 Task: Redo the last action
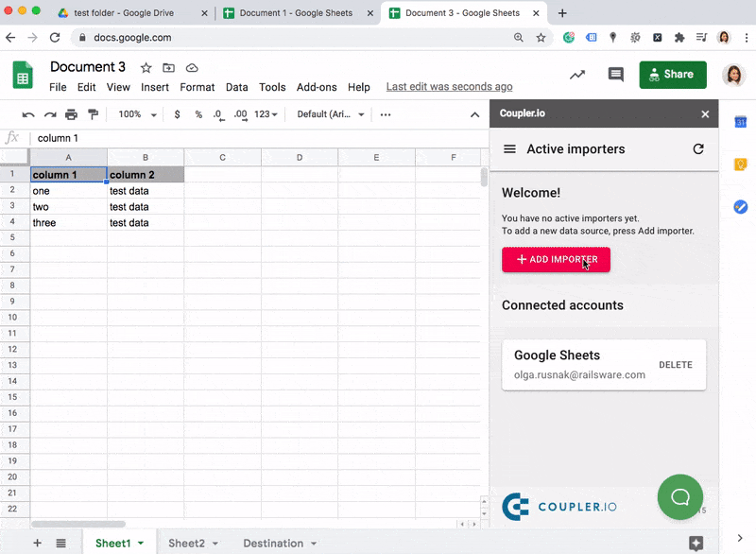click(49, 113)
